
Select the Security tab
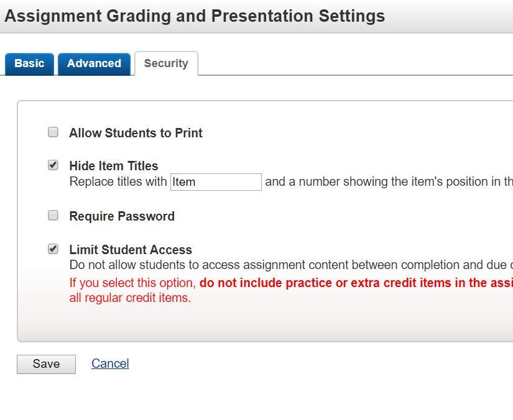tap(166, 63)
